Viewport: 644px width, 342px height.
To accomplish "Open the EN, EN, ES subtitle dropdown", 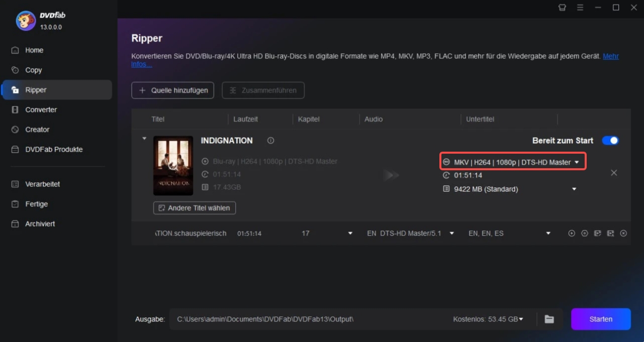I will tap(548, 234).
